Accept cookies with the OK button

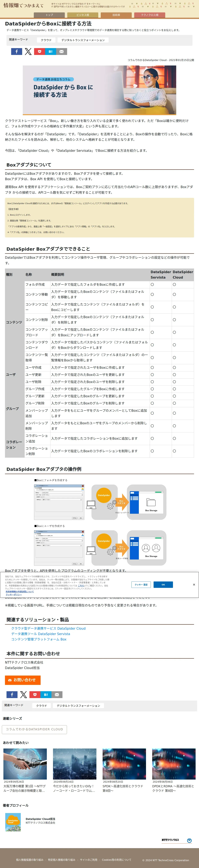tap(163, 585)
